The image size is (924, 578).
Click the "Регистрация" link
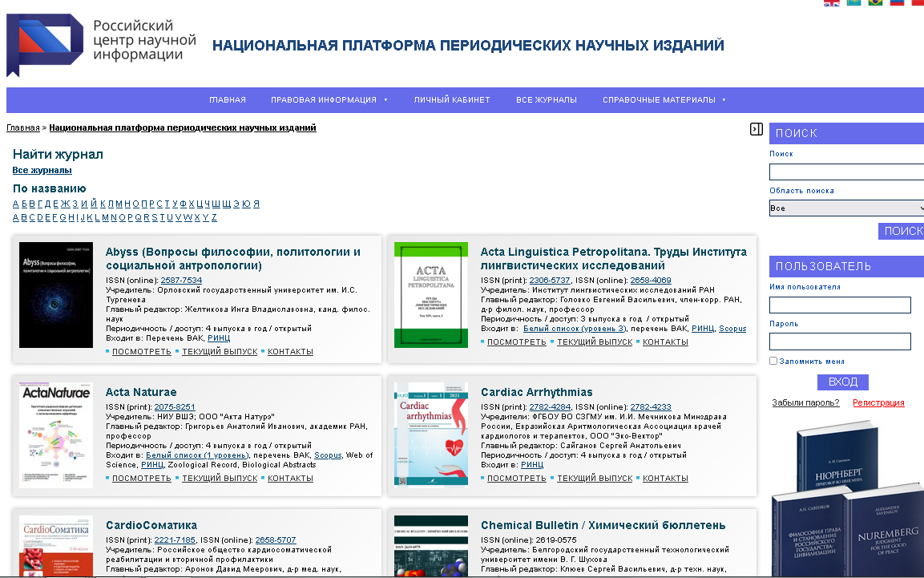pos(878,402)
